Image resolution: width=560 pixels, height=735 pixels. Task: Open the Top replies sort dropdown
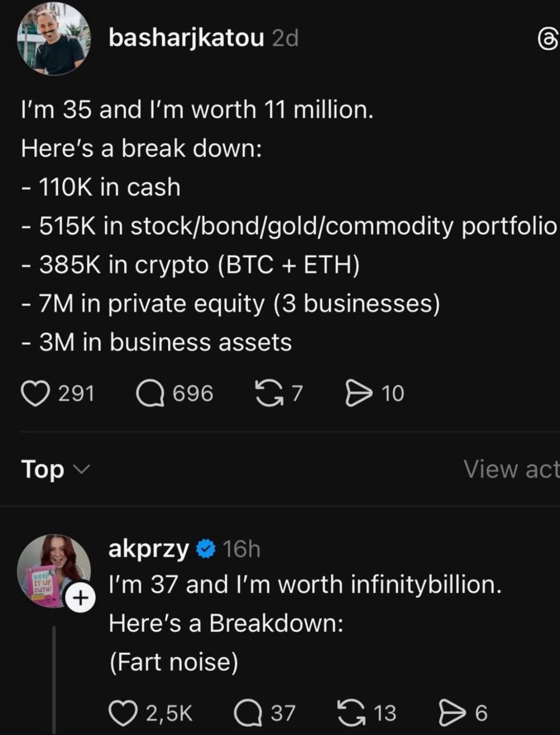[x=55, y=469]
